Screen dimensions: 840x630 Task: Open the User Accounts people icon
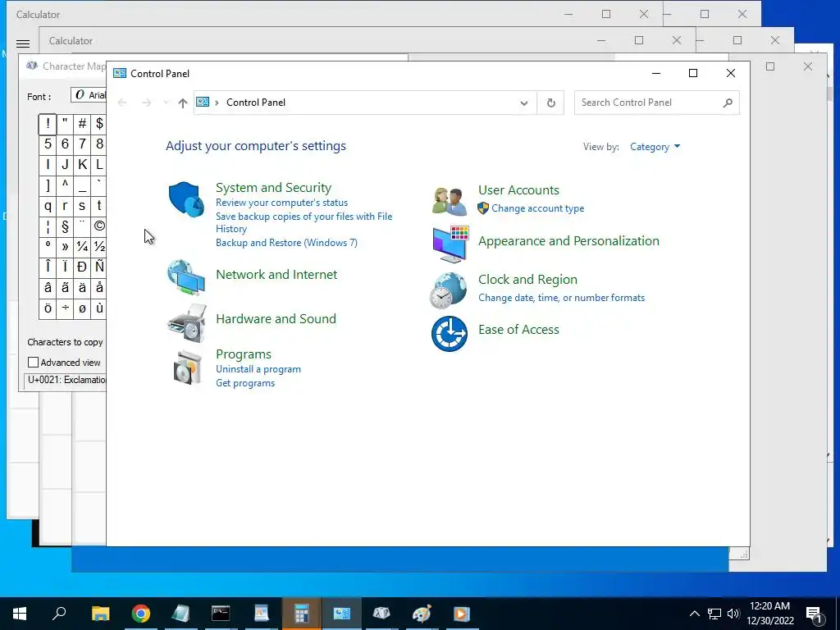tap(450, 202)
